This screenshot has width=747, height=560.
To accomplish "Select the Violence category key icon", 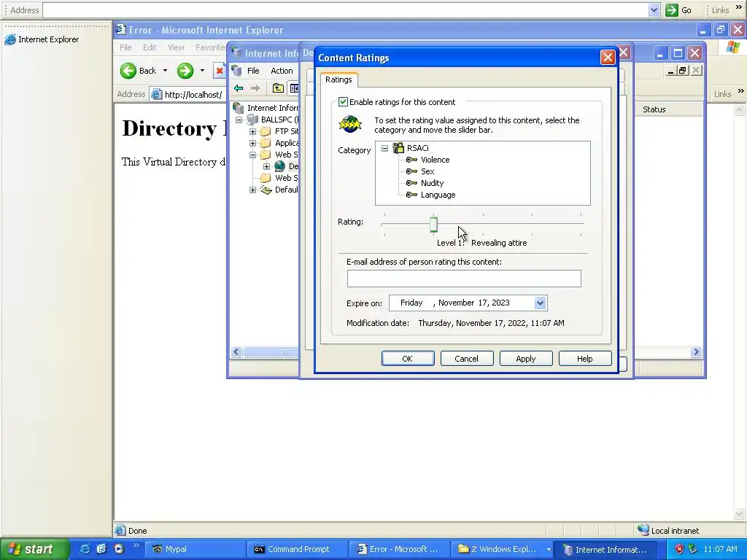I will click(x=411, y=160).
